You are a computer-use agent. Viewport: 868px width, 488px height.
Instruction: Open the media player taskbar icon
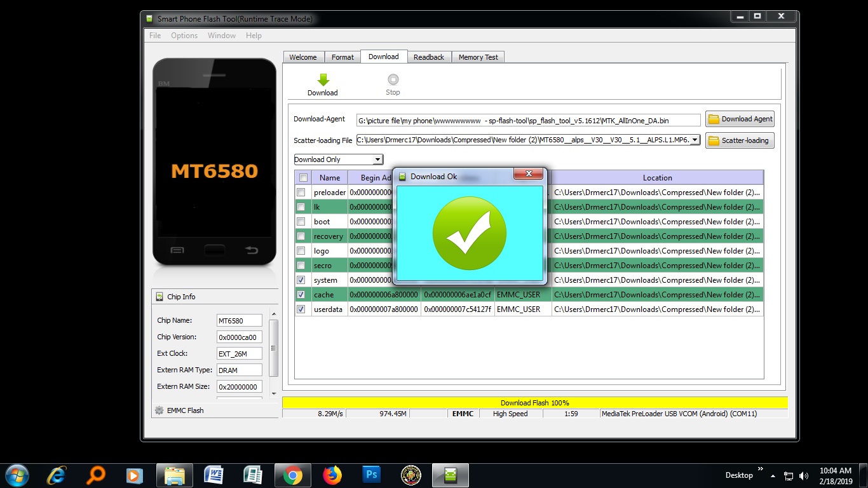tap(134, 475)
